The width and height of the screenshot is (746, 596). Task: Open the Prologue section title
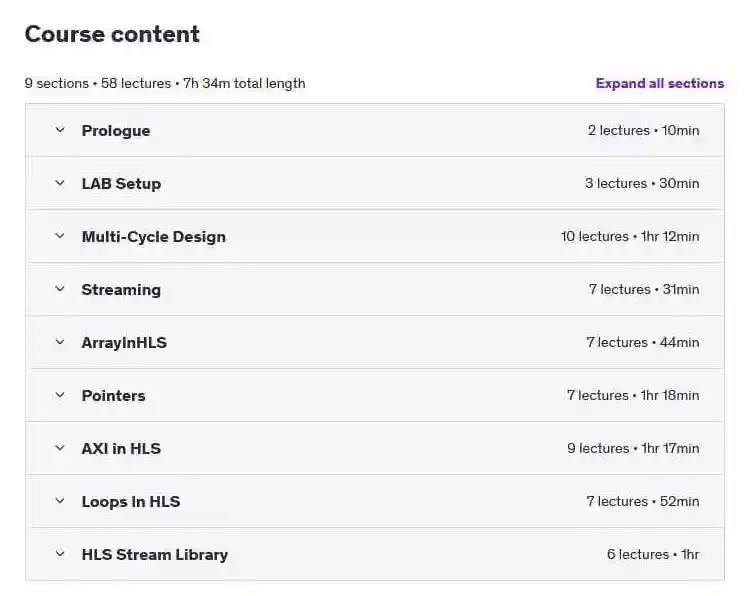tap(116, 131)
